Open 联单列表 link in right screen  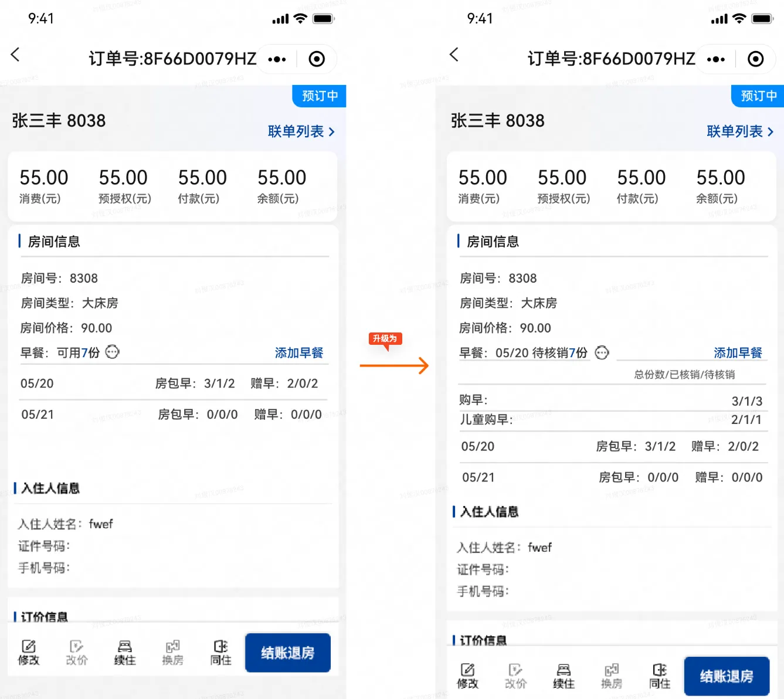tap(740, 131)
